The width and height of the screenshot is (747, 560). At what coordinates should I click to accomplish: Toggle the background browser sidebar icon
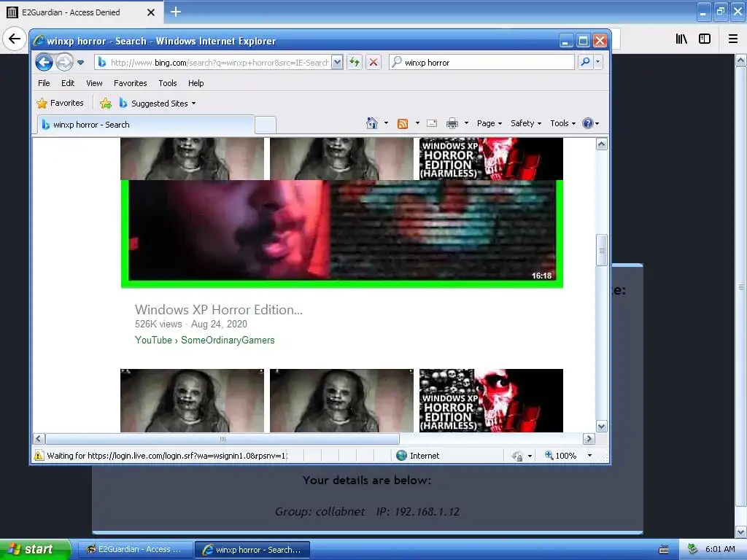click(x=705, y=39)
